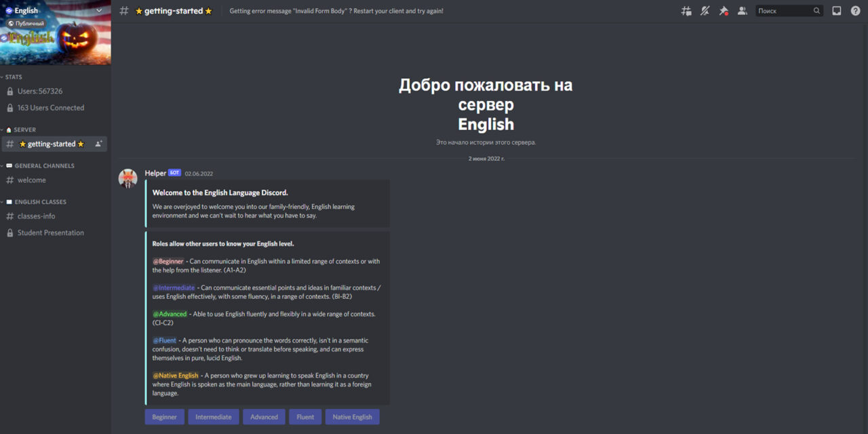Toggle the member list sidebar
Screen dimensions: 868x434
point(742,10)
